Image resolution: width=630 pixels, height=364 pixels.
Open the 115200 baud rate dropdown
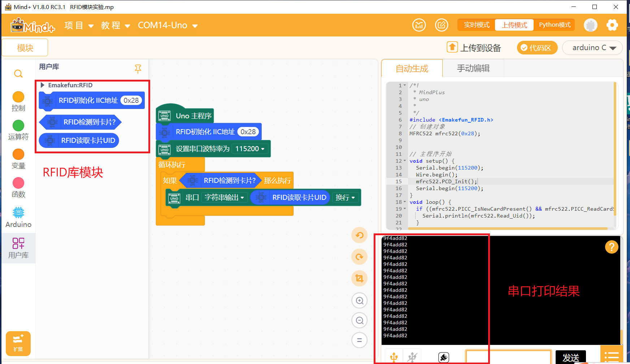(250, 149)
